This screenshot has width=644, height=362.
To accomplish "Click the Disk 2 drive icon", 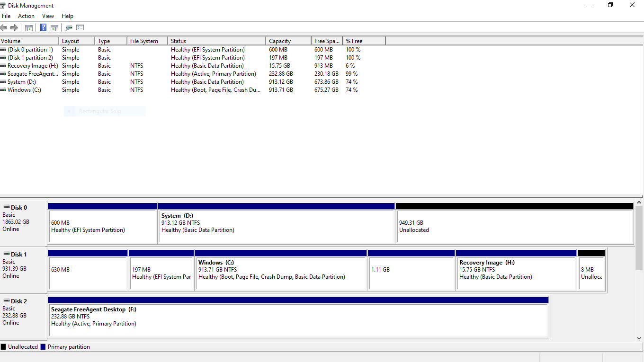I will (x=7, y=301).
